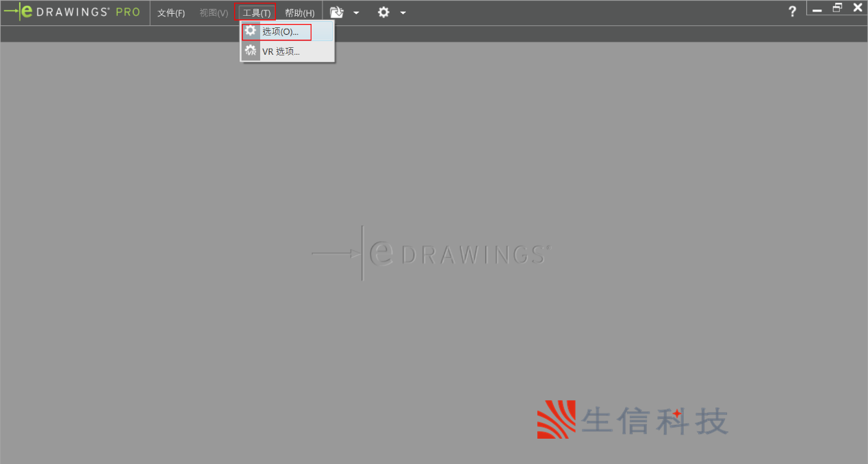Click the eDrawings Pro logo
The width and height of the screenshot is (868, 464).
(73, 12)
